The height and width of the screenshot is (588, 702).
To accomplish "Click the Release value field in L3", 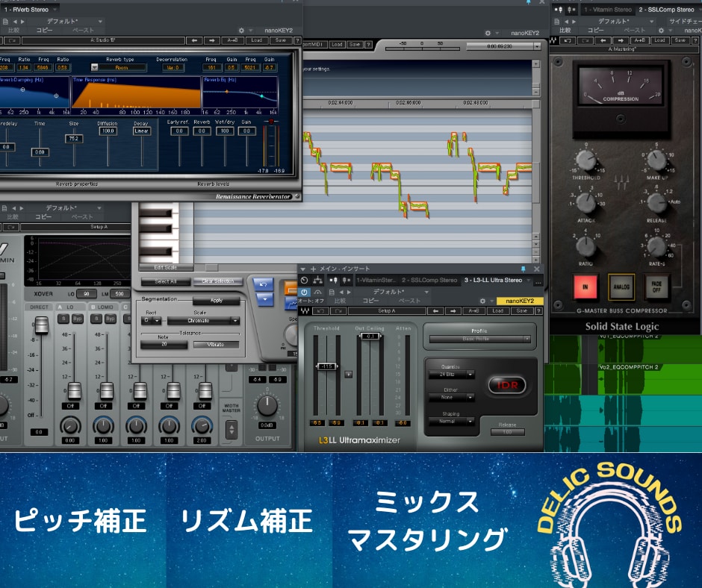I will (x=507, y=432).
